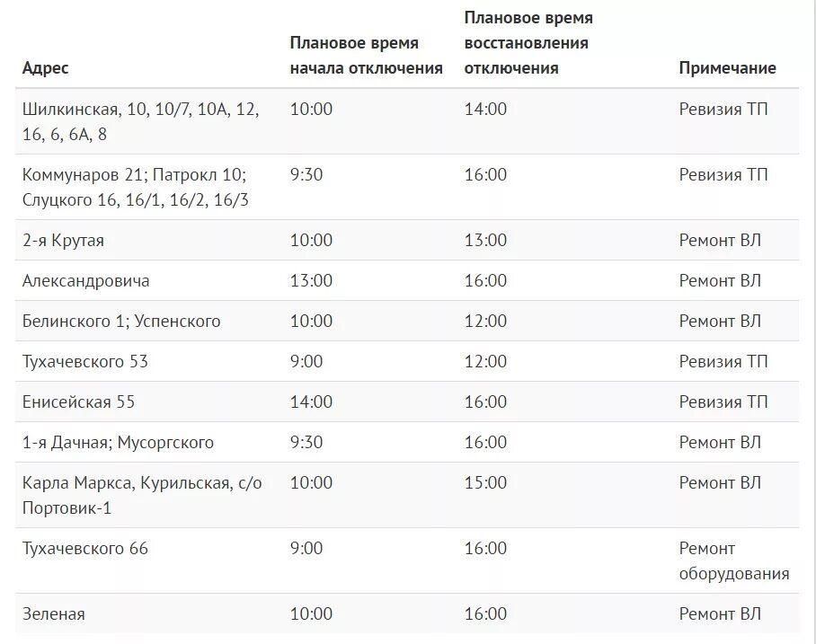Click the 13:00 start time for Александровича
This screenshot has height=644, width=816.
point(311,280)
